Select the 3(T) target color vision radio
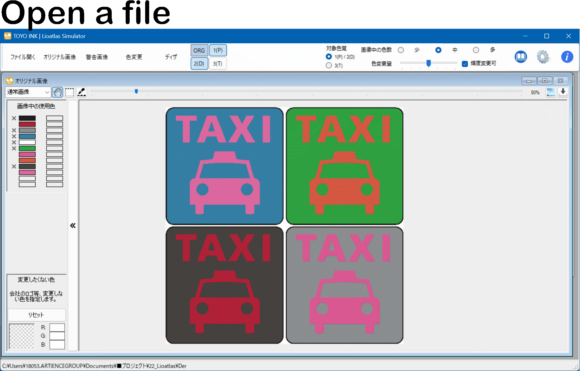 click(329, 66)
